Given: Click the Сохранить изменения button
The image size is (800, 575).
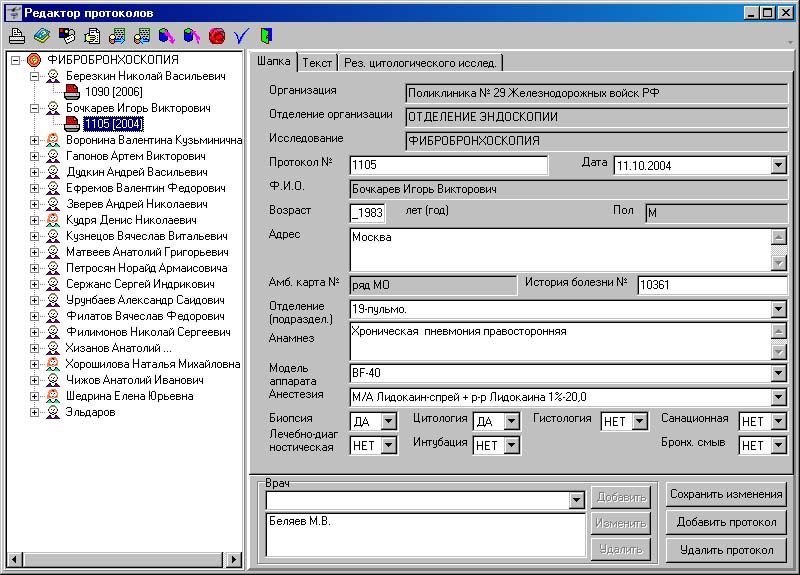Looking at the screenshot, I should 726,494.
